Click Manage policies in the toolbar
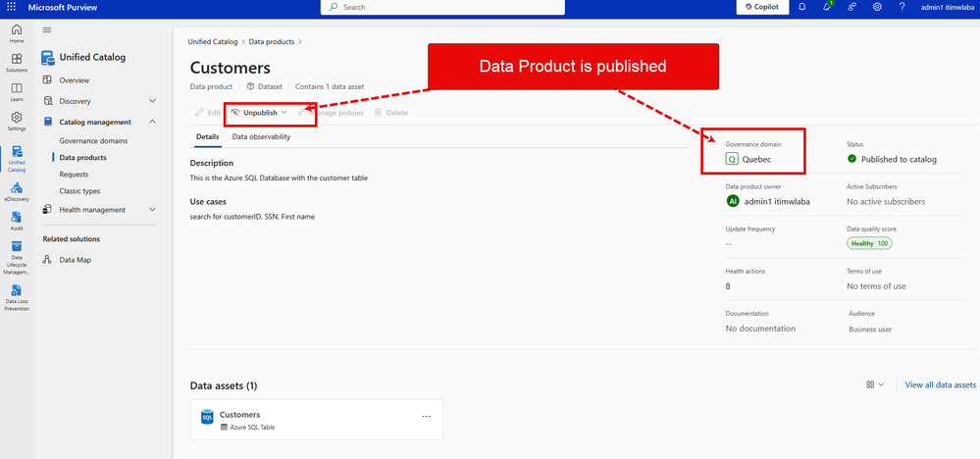The image size is (980, 459). [x=331, y=113]
